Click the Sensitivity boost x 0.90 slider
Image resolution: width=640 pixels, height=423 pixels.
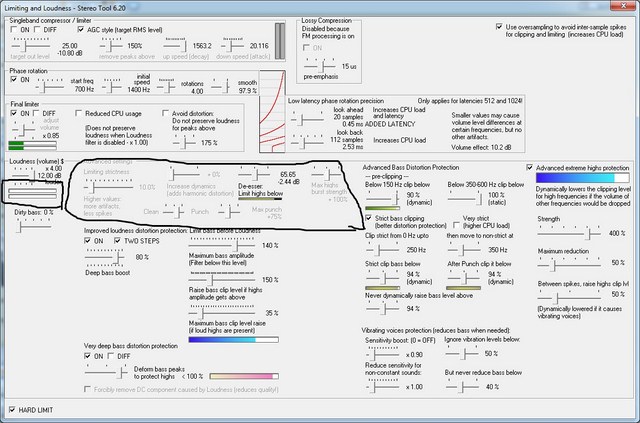pyautogui.click(x=382, y=354)
